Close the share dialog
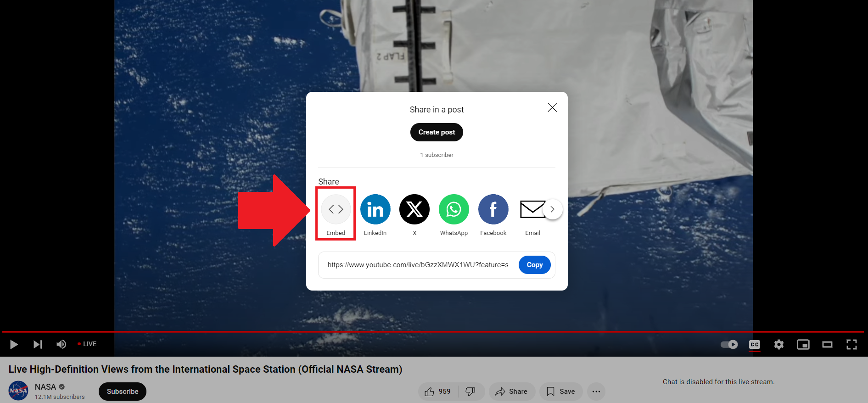868x403 pixels. pos(552,107)
